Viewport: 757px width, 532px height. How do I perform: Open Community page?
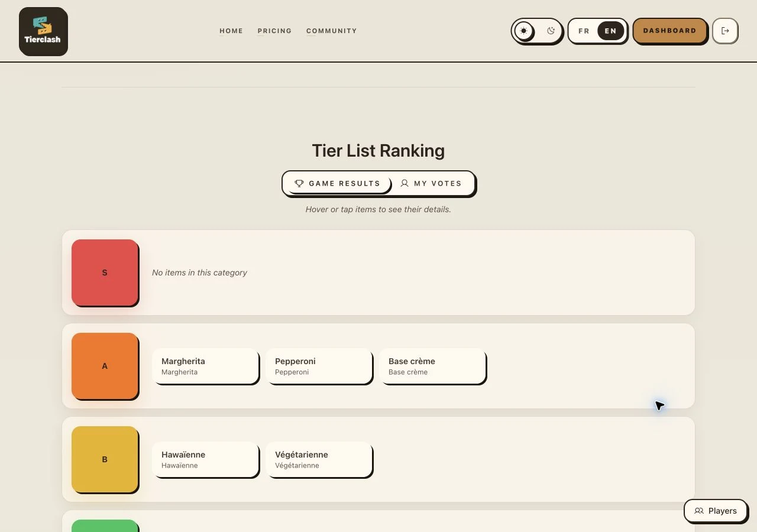click(331, 31)
